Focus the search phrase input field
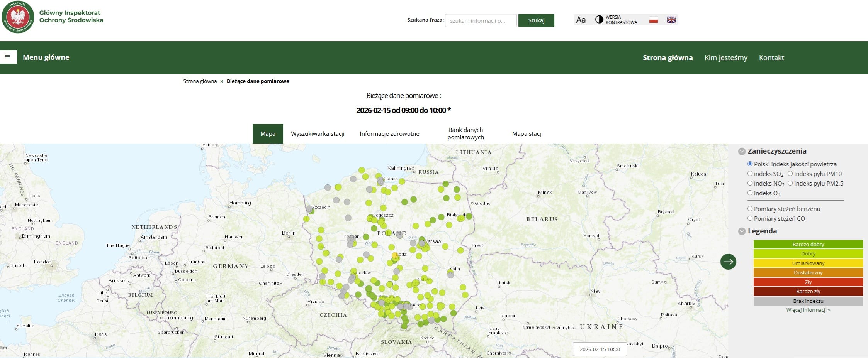The height and width of the screenshot is (358, 868). tap(481, 20)
